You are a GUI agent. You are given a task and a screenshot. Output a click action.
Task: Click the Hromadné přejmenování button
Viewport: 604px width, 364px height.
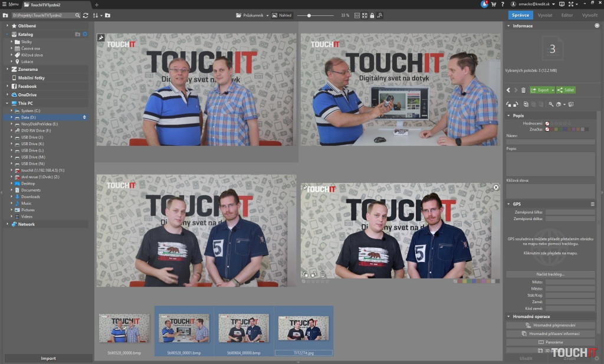click(550, 325)
